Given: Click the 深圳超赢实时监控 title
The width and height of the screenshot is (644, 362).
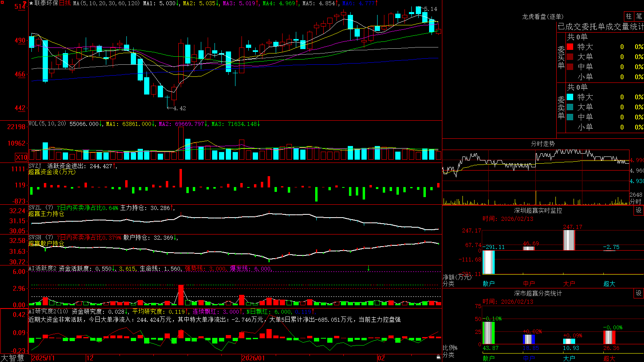Looking at the screenshot, I should coord(538,210).
